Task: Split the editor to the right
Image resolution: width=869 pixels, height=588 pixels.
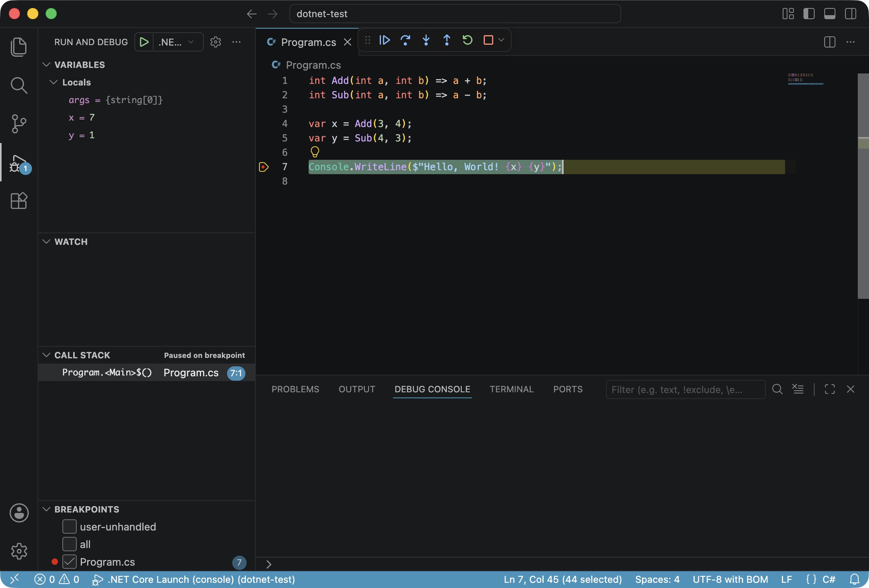Action: [x=829, y=42]
